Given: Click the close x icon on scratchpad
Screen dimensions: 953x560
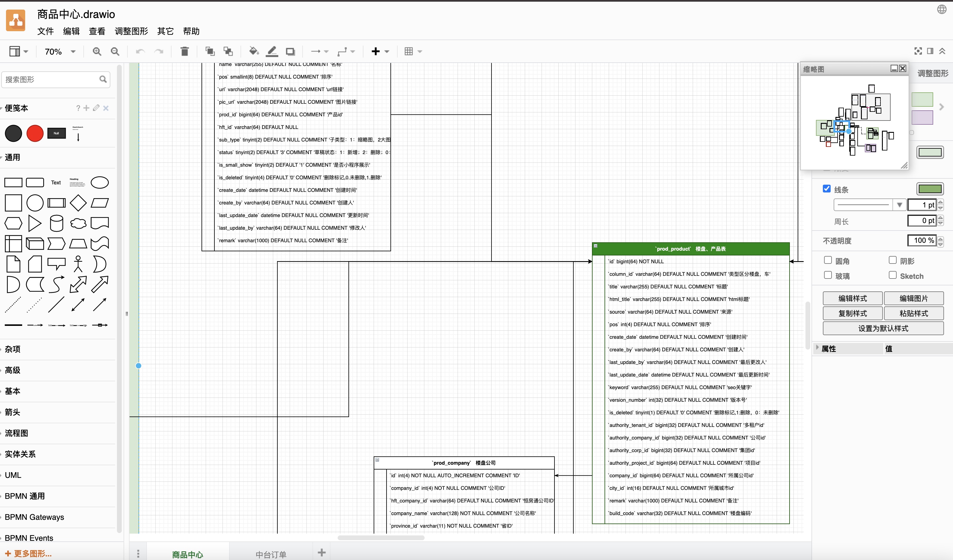Looking at the screenshot, I should pyautogui.click(x=106, y=108).
